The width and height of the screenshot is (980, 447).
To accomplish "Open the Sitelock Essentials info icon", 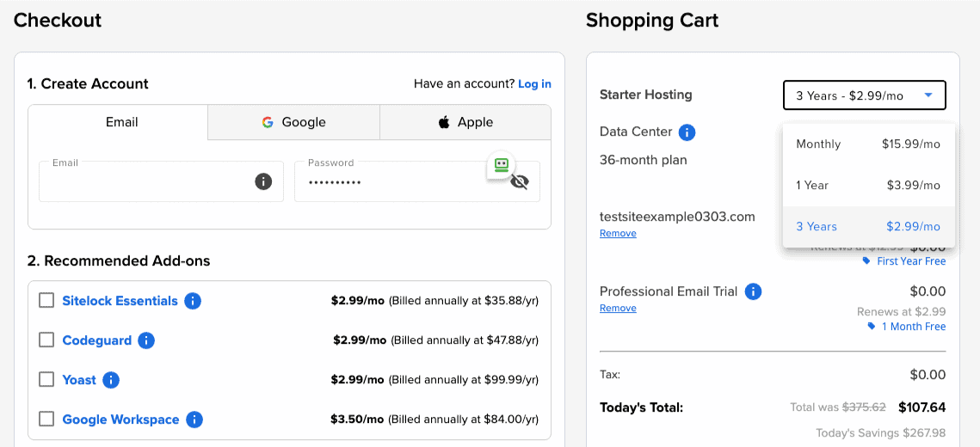I will click(x=193, y=301).
